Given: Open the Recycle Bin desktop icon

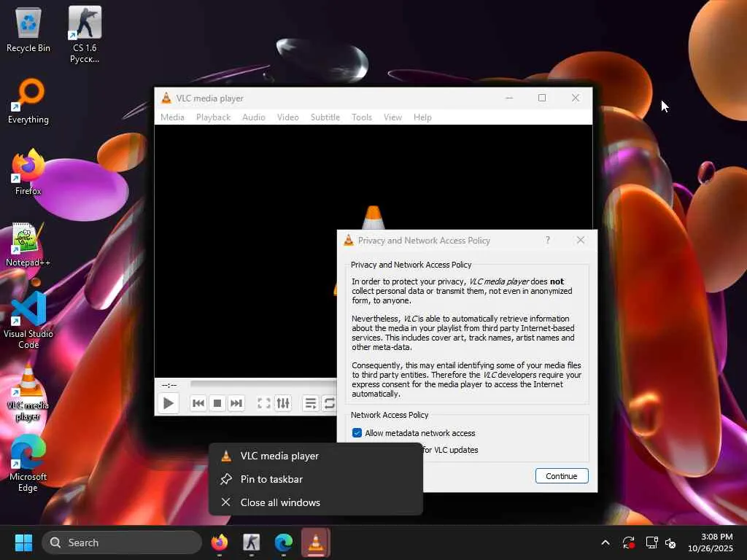Looking at the screenshot, I should (28, 30).
